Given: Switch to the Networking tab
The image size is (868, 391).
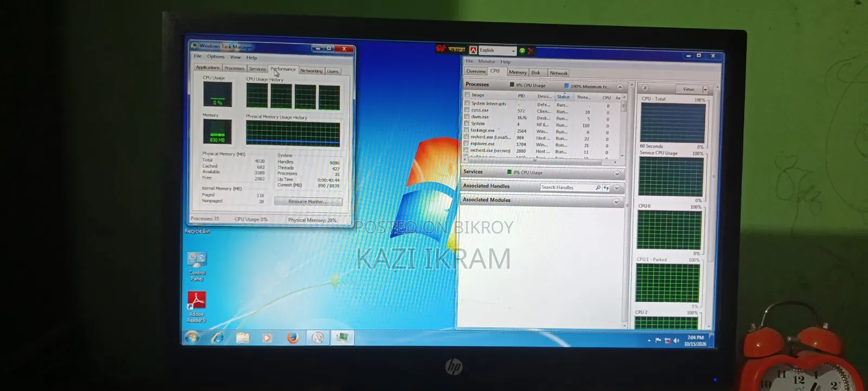Looking at the screenshot, I should coord(311,71).
